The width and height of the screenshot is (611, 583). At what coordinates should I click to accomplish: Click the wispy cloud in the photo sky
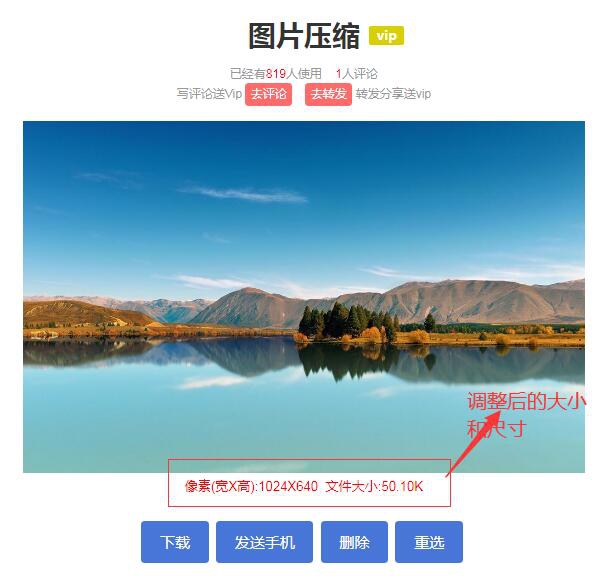pyautogui.click(x=244, y=194)
